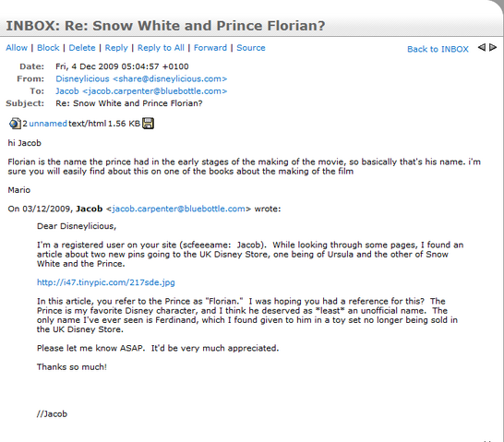Go Back to INBOX
Viewport: 504px width, 442px height.
tap(438, 49)
